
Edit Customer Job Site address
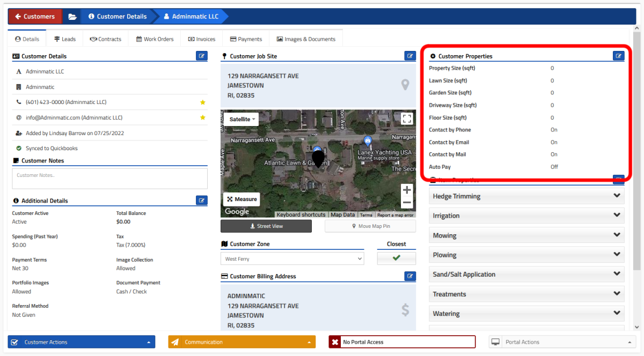(x=409, y=55)
